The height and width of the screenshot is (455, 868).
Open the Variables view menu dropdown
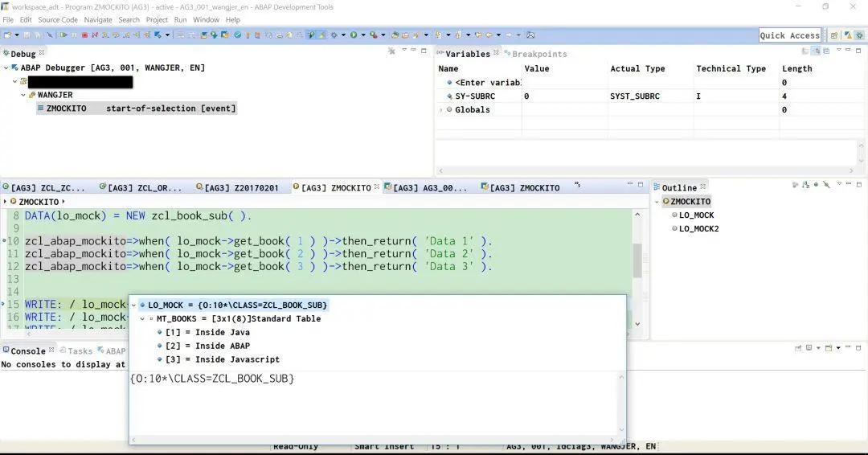838,51
